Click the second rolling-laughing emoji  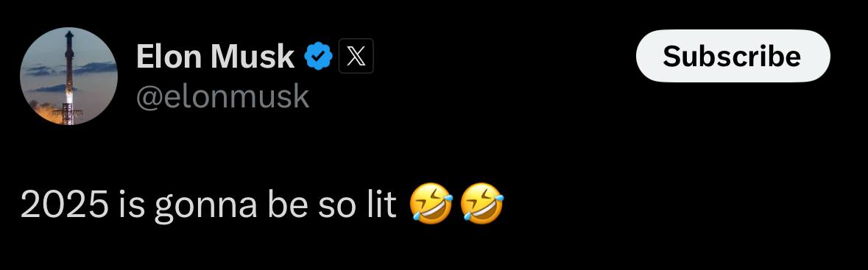click(482, 205)
